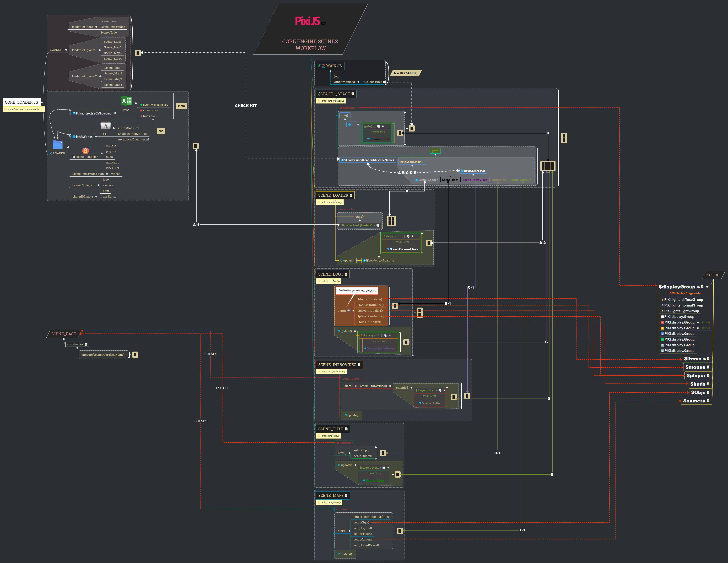Open the JS file icon on $mouse
Image resolution: width=728 pixels, height=563 pixels.
click(x=708, y=367)
